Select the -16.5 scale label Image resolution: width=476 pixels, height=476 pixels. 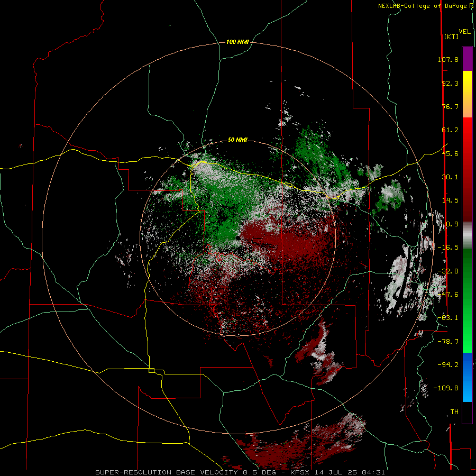[x=448, y=248]
